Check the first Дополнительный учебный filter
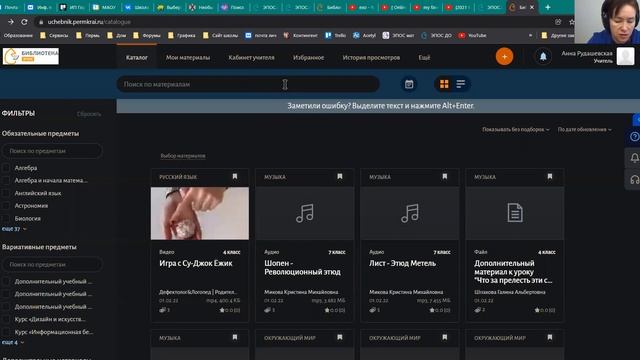The width and height of the screenshot is (640, 360). (6, 281)
